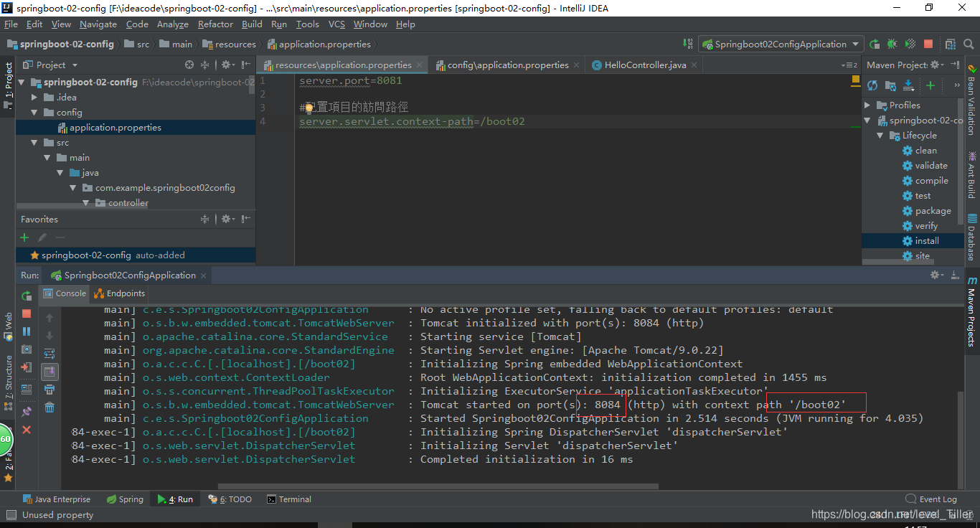Viewport: 980px width, 528px height.
Task: Reimport all Maven projects
Action: click(872, 84)
